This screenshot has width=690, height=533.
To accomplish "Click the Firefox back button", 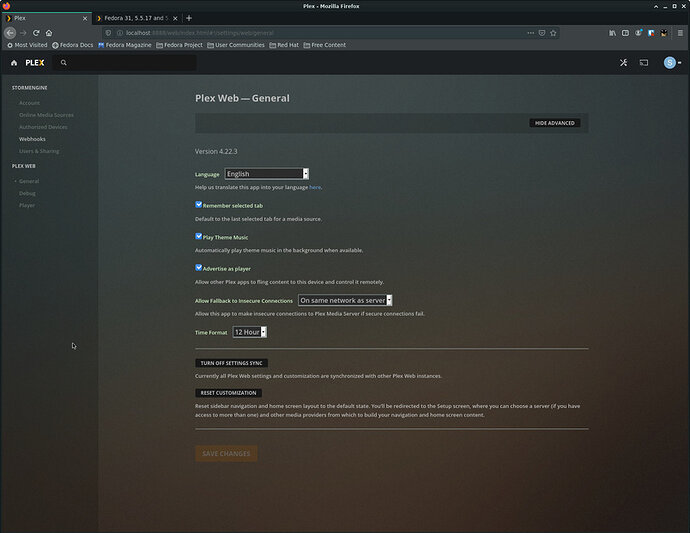I will click(x=10, y=33).
